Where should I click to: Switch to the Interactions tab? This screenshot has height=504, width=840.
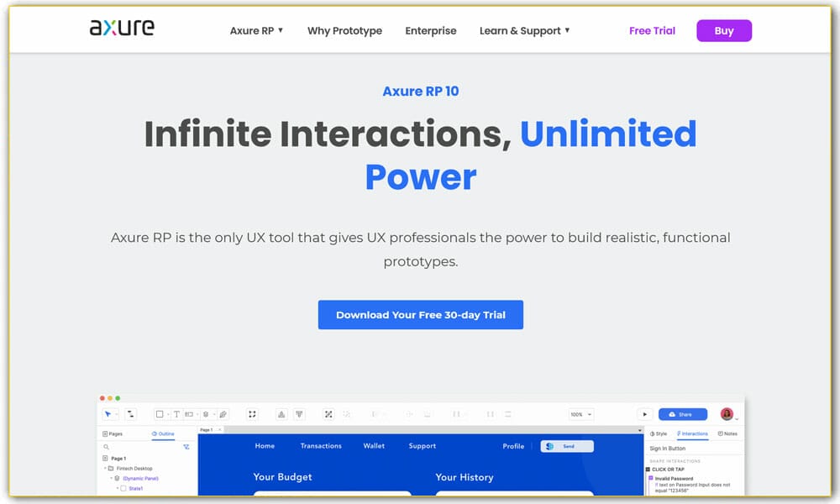(692, 433)
